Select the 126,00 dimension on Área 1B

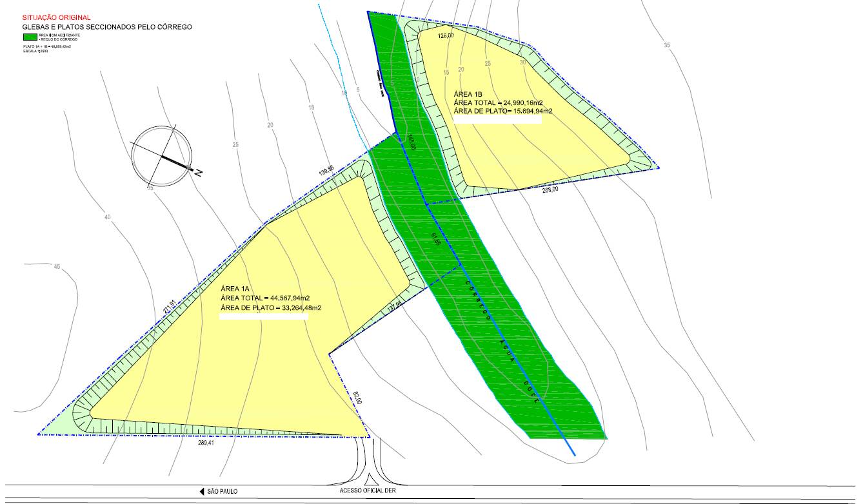[446, 36]
